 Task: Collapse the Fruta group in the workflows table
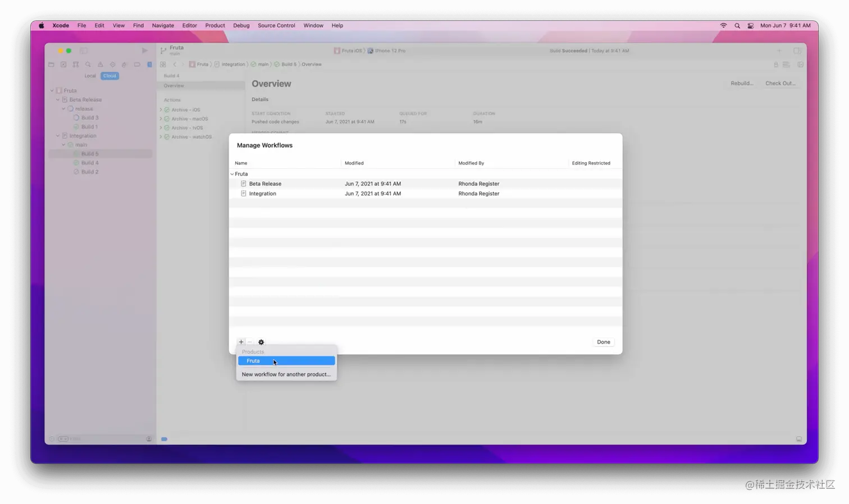click(232, 174)
